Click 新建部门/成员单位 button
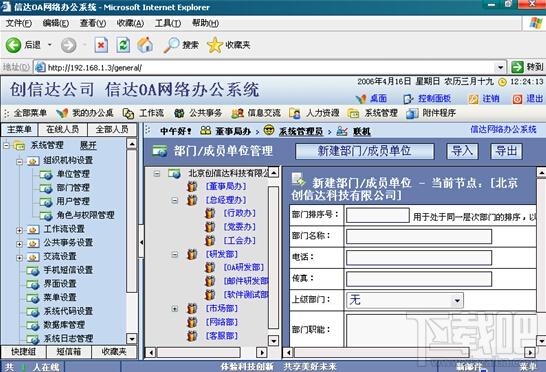 (x=365, y=152)
